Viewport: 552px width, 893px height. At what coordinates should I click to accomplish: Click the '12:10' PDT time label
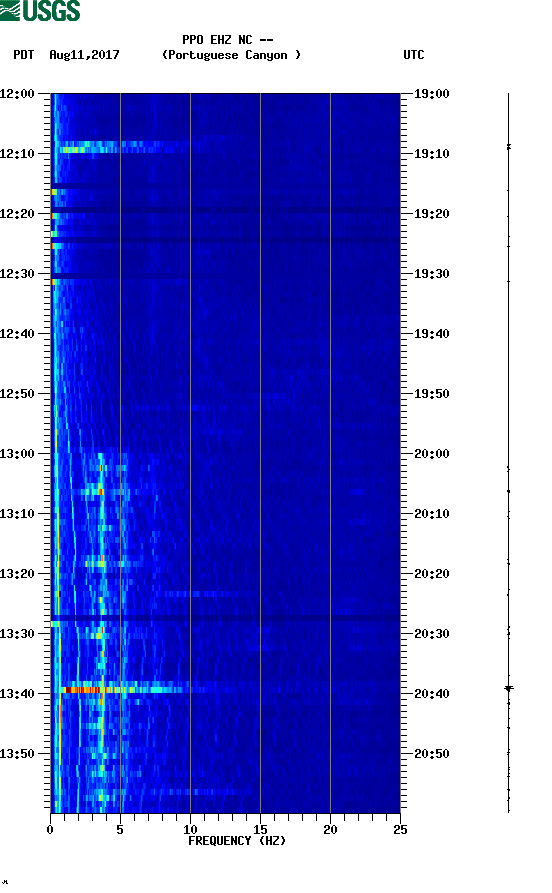17,154
